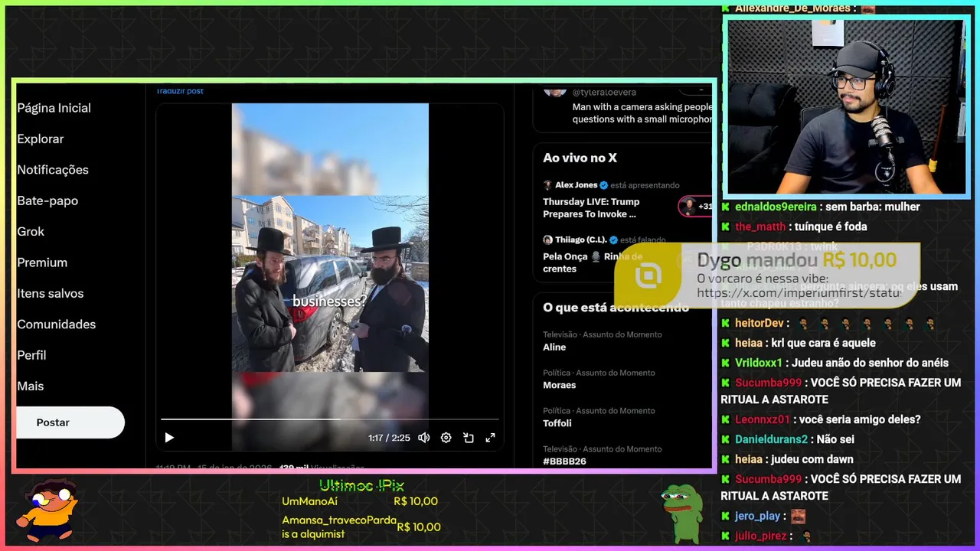Click the Traduzir post link

pos(180,91)
